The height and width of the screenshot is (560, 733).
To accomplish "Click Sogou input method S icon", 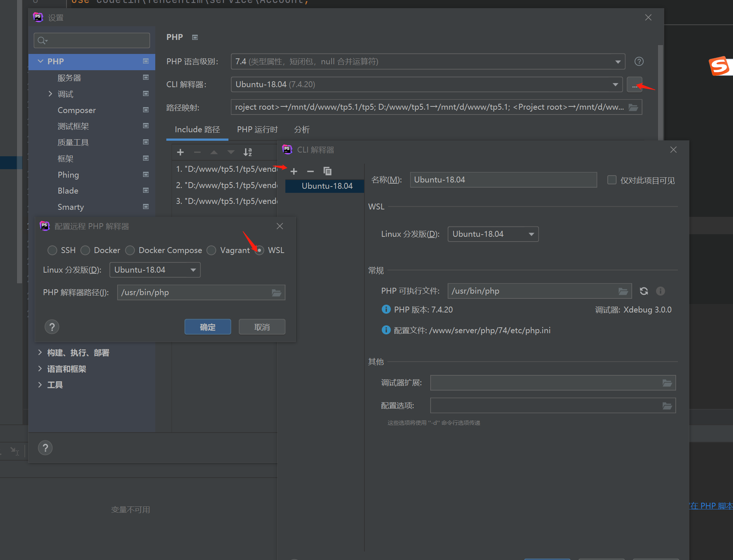I will pos(720,66).
